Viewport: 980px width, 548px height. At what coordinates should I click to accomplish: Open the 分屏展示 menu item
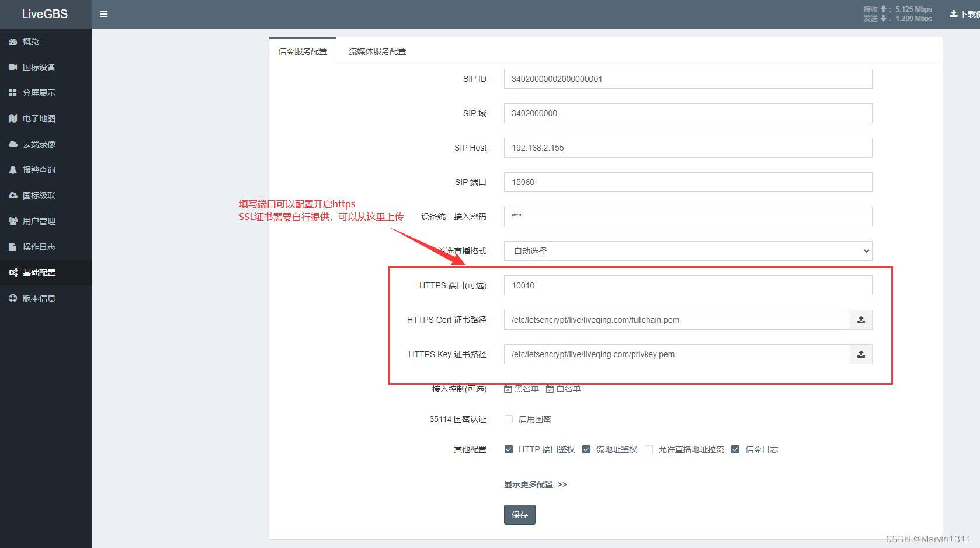click(x=46, y=93)
